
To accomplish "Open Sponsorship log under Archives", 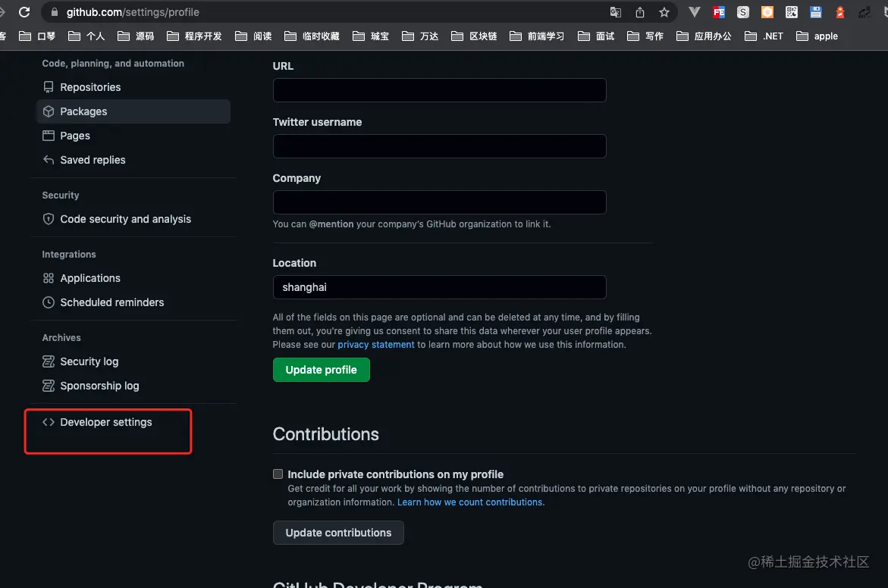I will click(133, 386).
